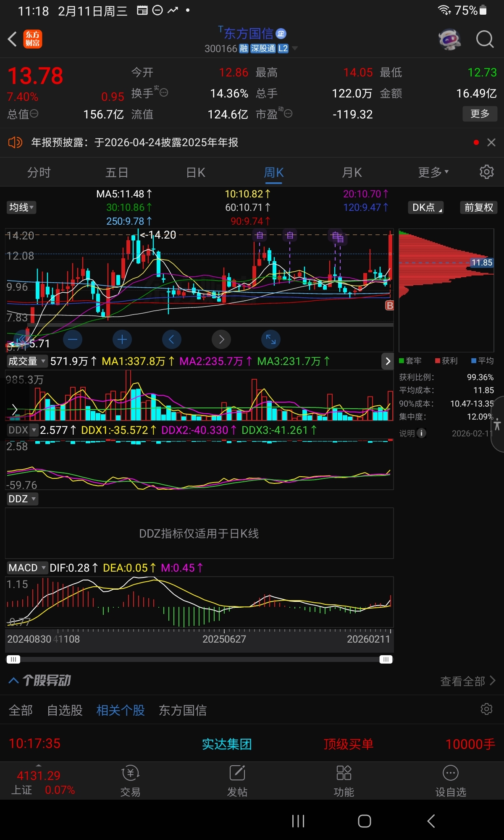
Task: Move chart right with arrow button
Action: click(221, 339)
